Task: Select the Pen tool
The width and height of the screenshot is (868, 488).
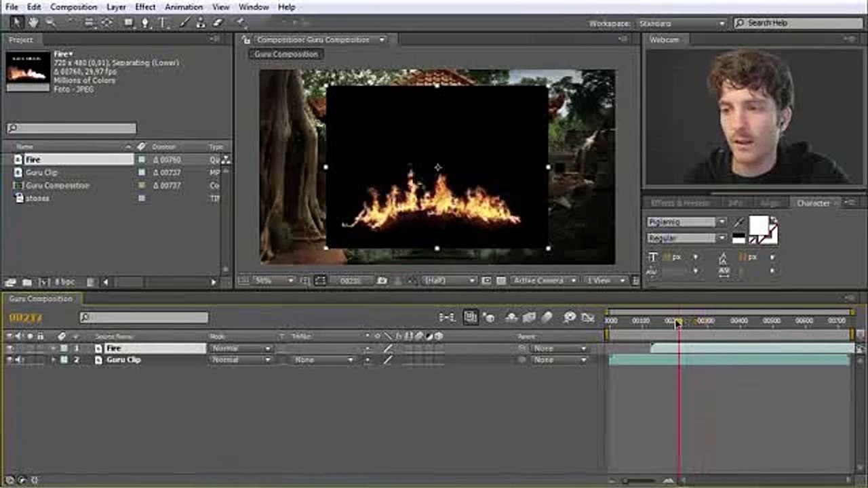Action: pyautogui.click(x=145, y=22)
